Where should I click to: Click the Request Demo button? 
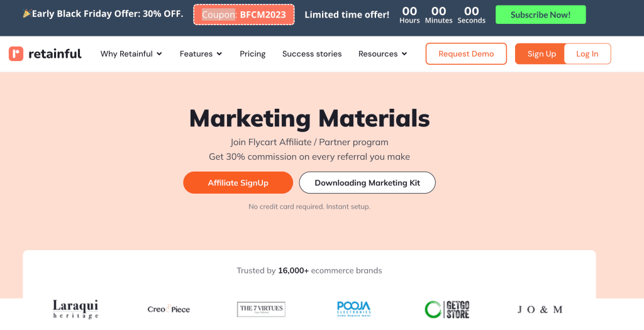click(x=466, y=54)
